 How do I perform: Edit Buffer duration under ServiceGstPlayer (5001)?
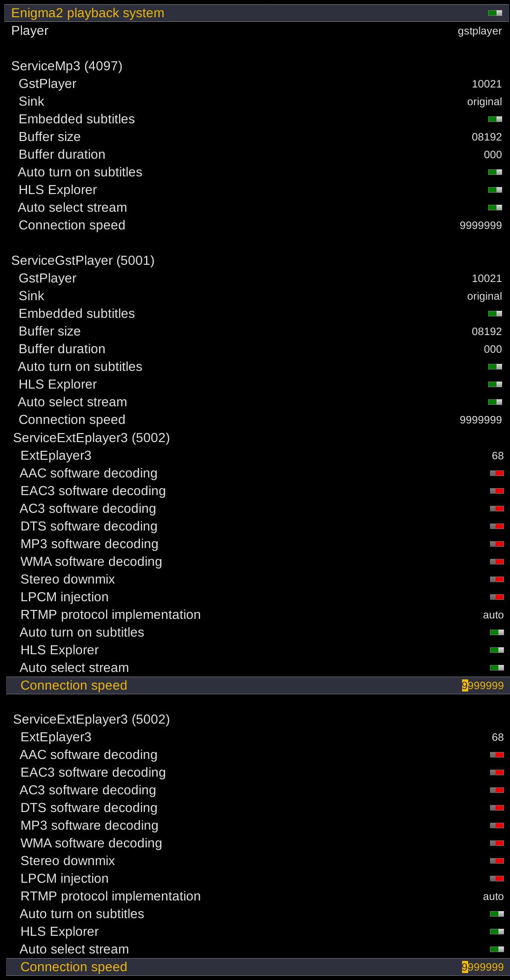click(492, 349)
